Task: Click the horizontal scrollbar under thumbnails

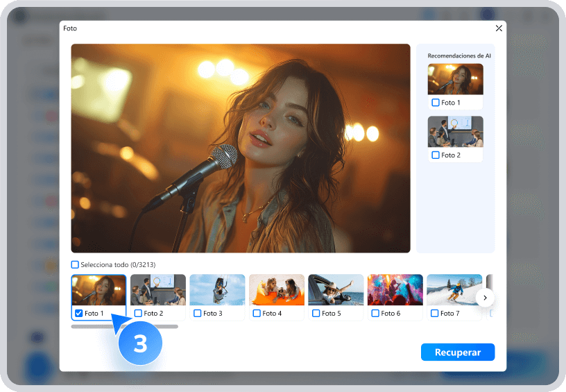Action: (x=124, y=326)
